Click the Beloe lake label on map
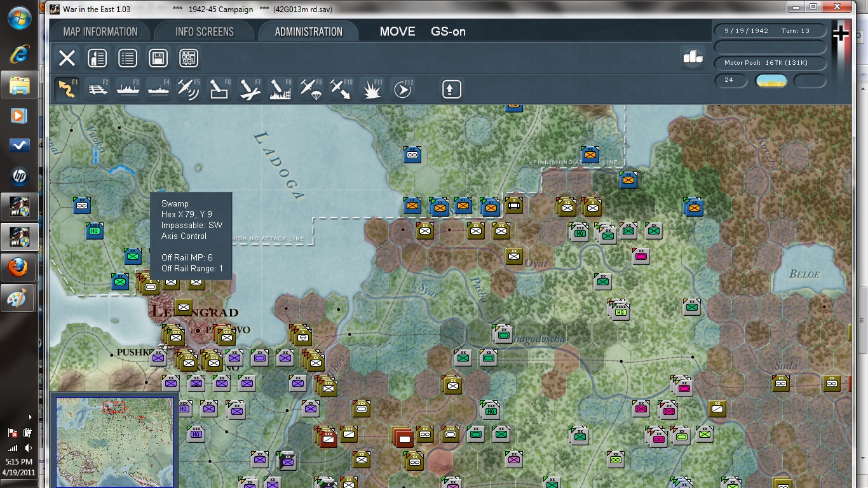 tap(804, 274)
